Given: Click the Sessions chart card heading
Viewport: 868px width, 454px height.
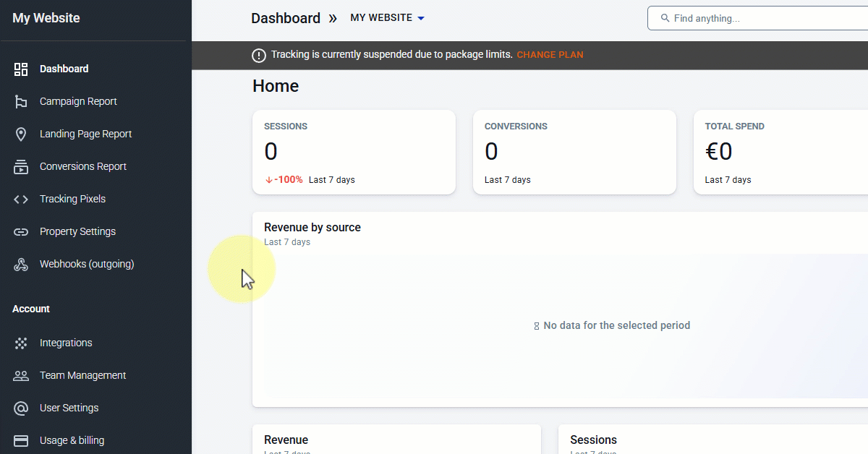Looking at the screenshot, I should pos(593,440).
